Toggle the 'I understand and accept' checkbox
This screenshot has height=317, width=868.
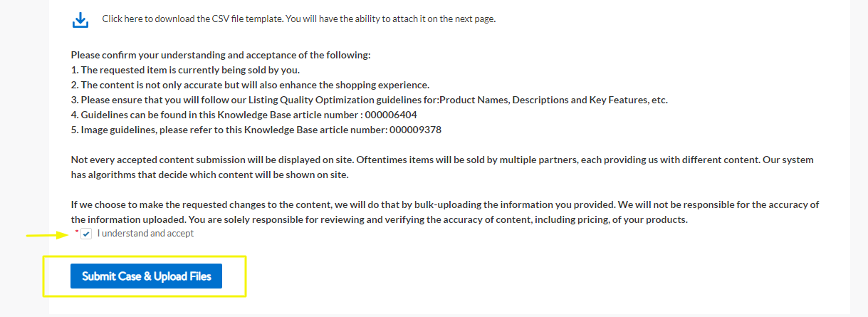(x=86, y=234)
